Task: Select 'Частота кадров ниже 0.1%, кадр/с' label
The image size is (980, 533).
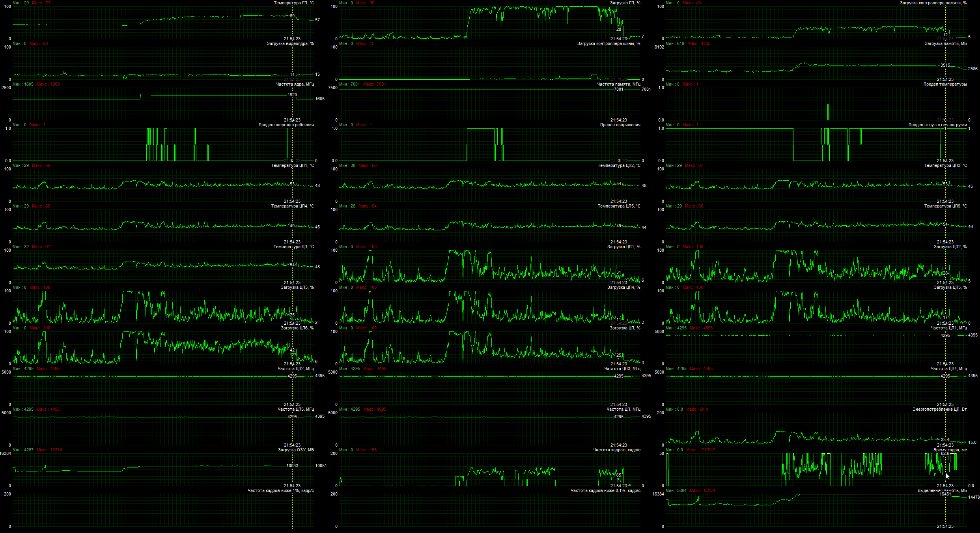Action: tap(606, 490)
